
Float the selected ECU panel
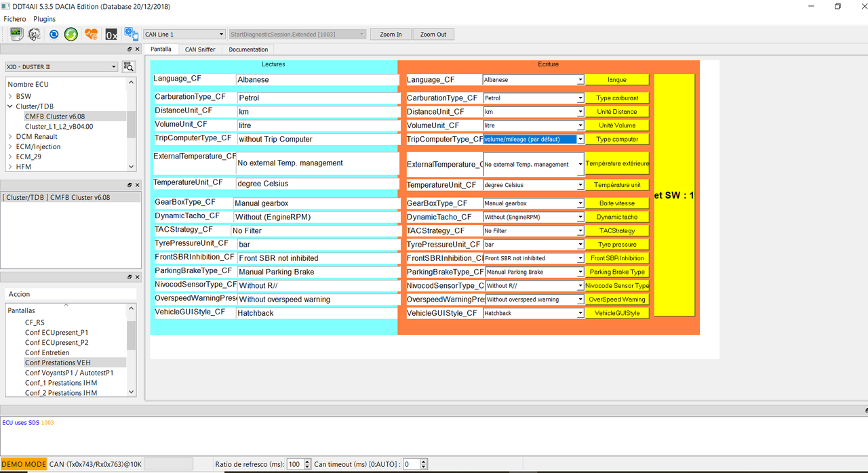coord(130,185)
